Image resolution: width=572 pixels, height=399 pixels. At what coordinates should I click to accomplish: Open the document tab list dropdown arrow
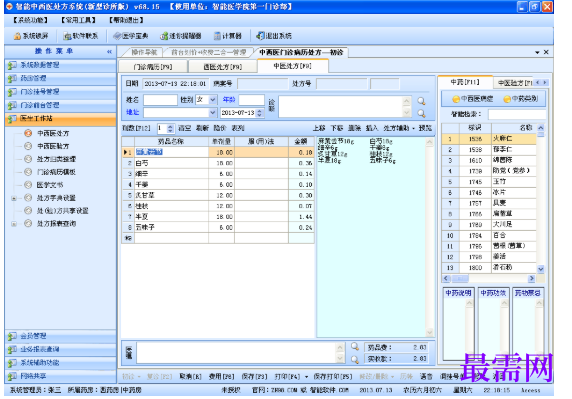[537, 53]
